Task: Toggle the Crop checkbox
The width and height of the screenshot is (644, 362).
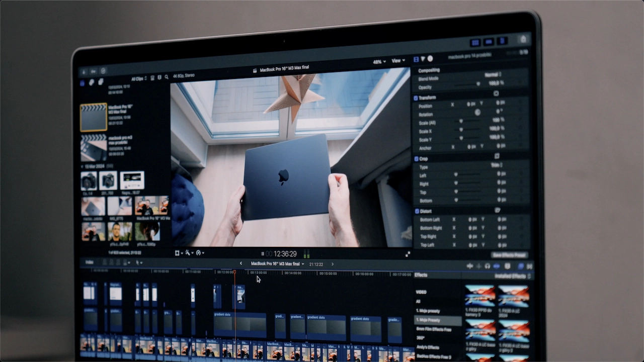Action: [416, 159]
